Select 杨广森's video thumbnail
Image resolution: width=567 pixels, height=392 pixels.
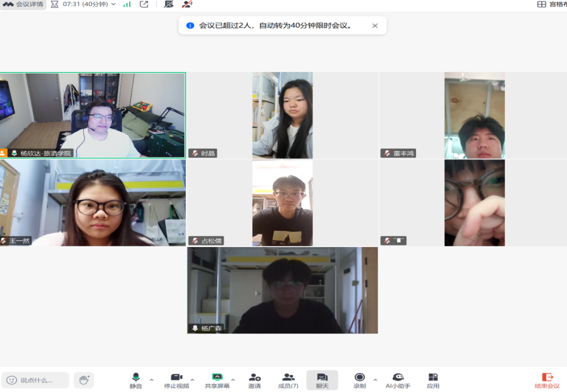(x=282, y=290)
